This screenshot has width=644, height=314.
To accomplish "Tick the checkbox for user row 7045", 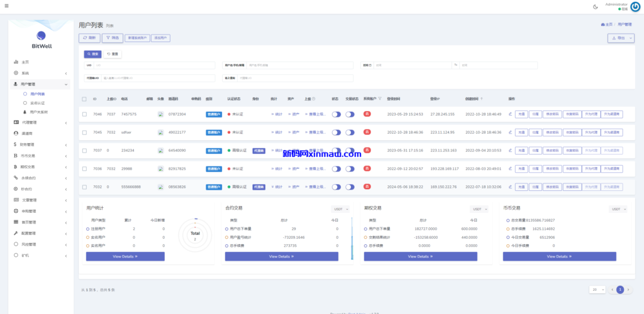I will tap(84, 133).
